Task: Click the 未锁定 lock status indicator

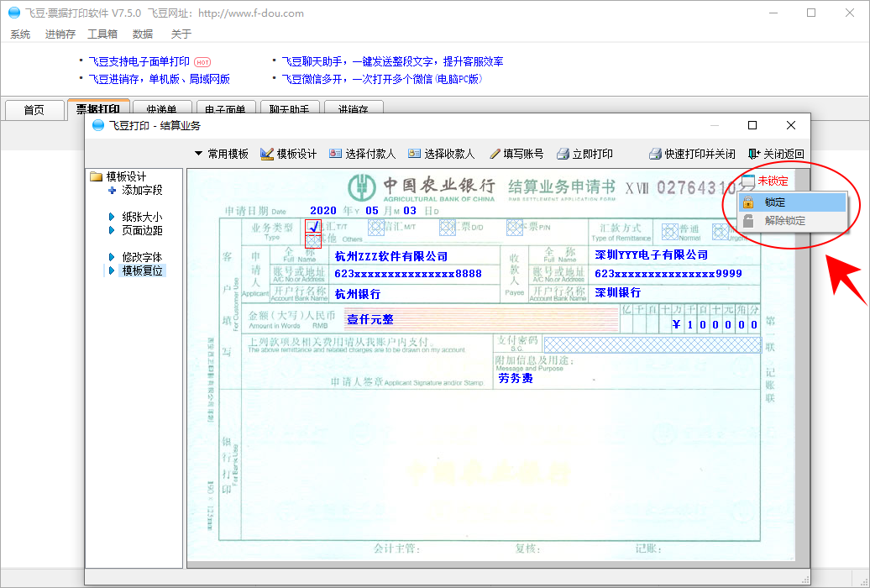Action: pos(765,181)
